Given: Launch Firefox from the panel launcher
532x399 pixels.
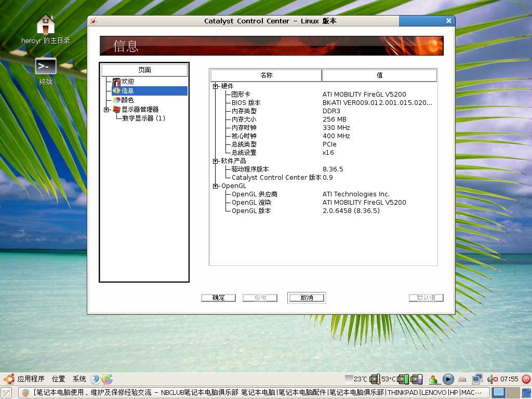Looking at the screenshot, I should click(96, 379).
